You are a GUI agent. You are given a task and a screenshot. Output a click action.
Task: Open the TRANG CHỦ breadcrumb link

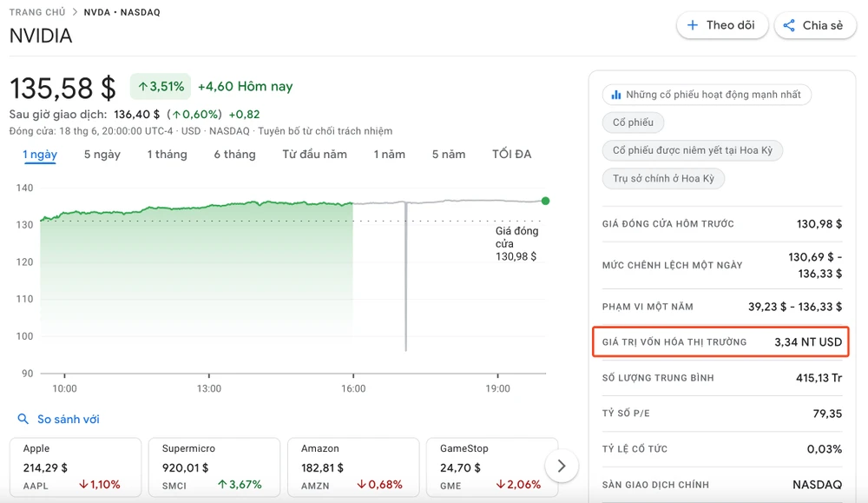[38, 13]
